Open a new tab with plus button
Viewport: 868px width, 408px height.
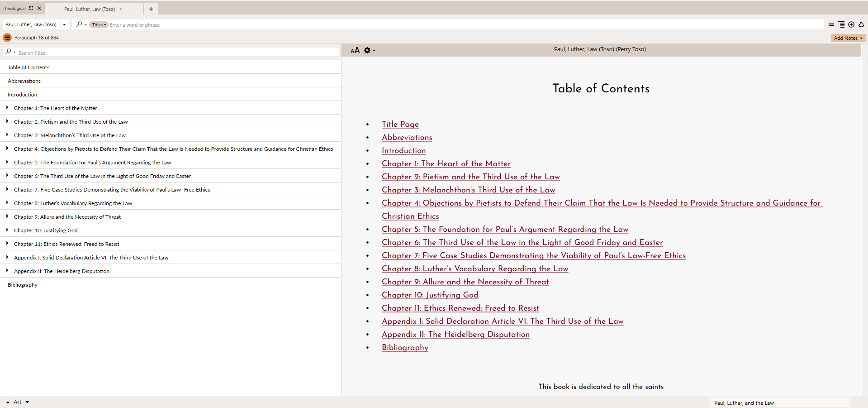151,9
